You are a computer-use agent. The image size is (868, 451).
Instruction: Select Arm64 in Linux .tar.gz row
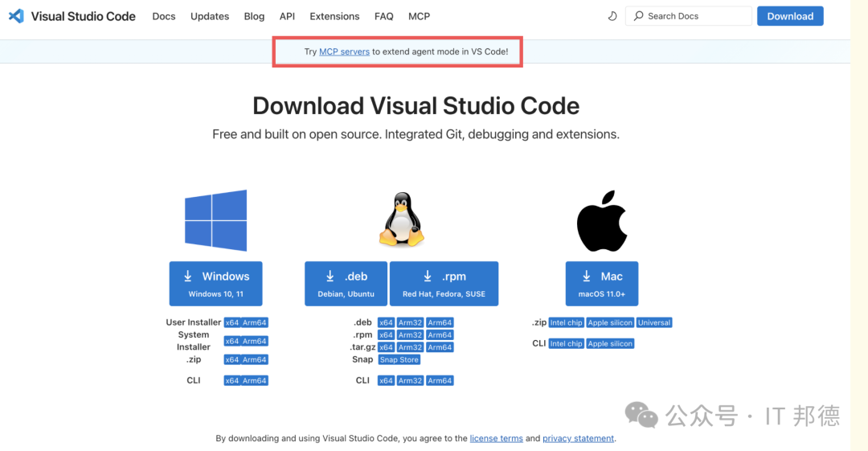440,347
